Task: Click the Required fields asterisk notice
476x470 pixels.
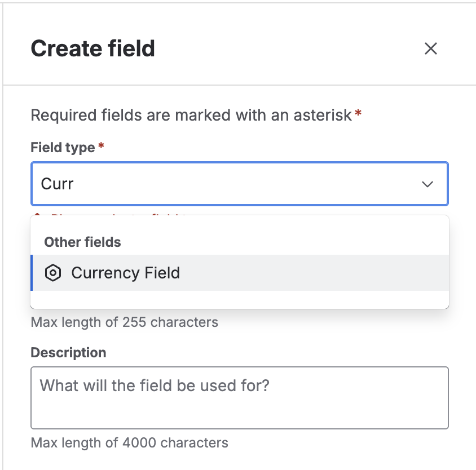Action: point(196,116)
